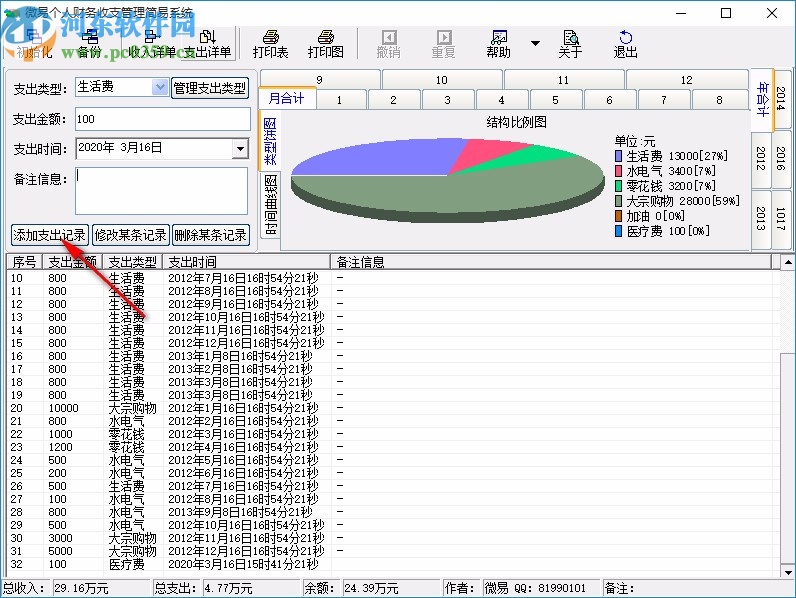Click 打印表 print table icon

pos(270,43)
